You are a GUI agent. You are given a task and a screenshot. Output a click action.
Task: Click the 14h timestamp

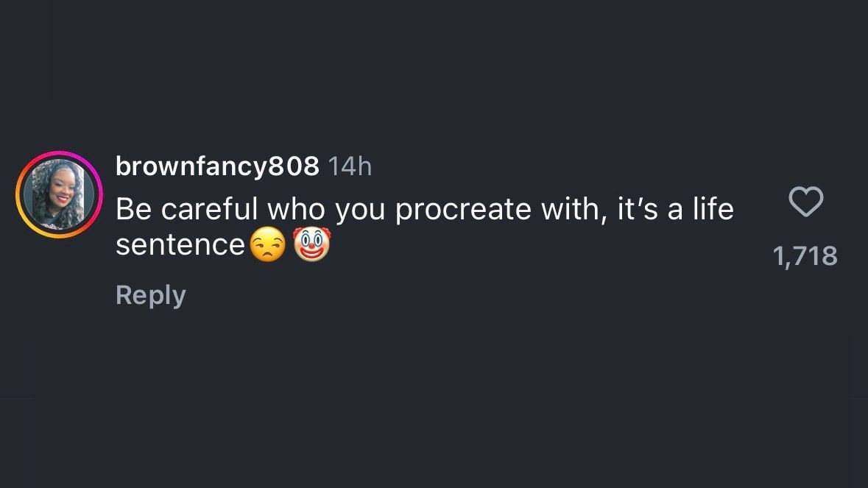350,167
